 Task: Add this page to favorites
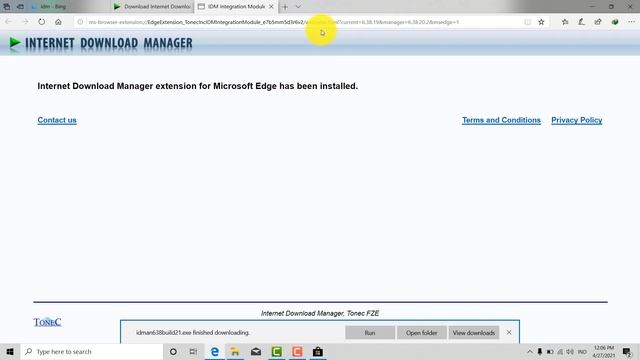click(541, 22)
